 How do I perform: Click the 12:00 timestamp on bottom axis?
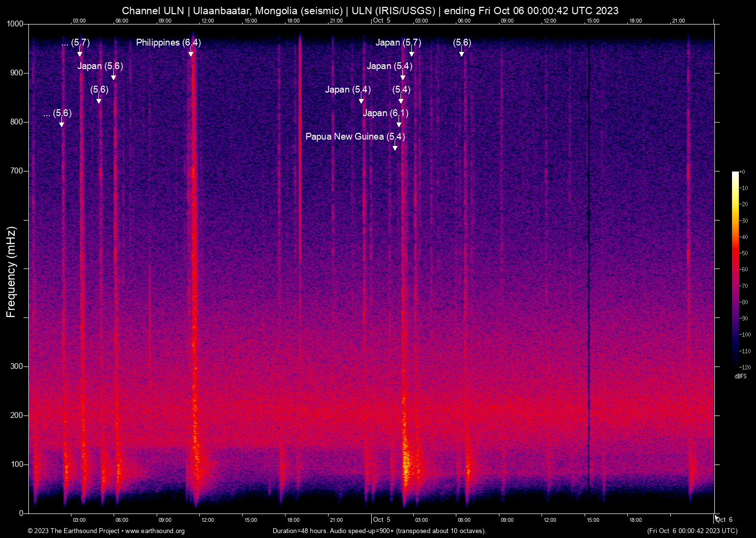click(x=208, y=520)
